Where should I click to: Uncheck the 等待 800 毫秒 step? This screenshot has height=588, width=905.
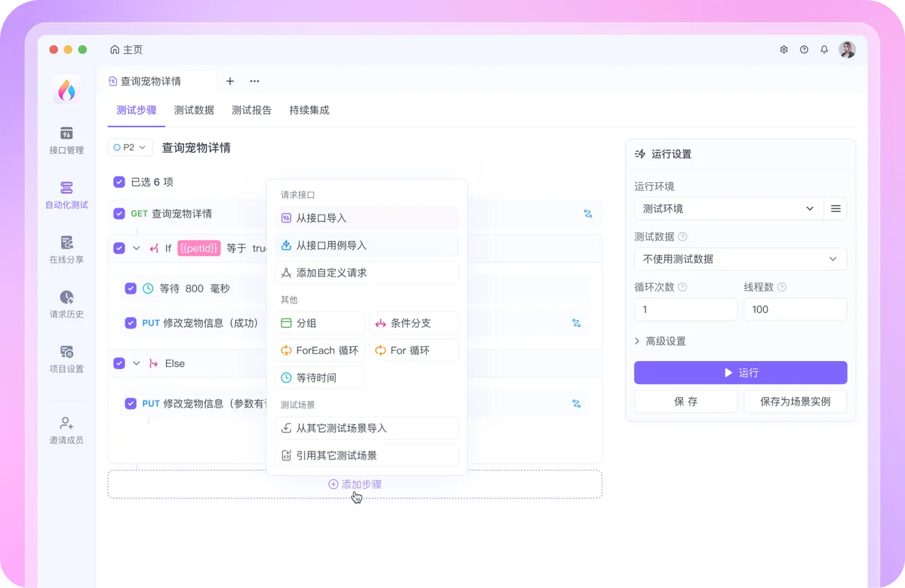tap(130, 288)
